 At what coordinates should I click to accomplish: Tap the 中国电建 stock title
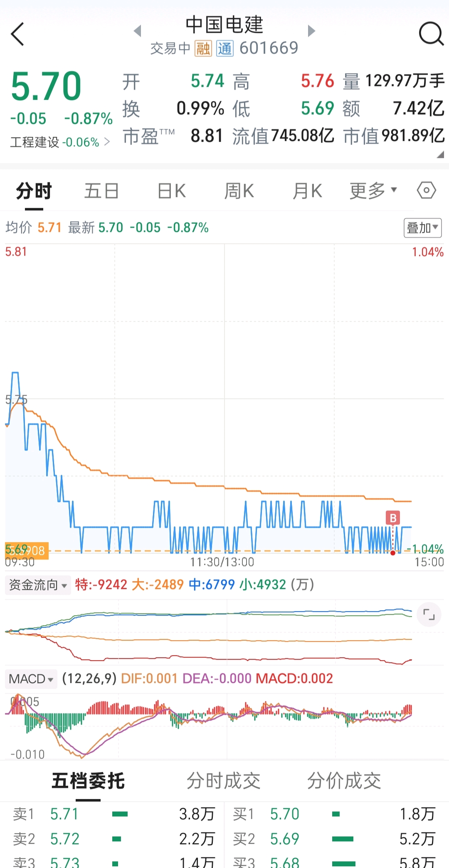[x=224, y=25]
